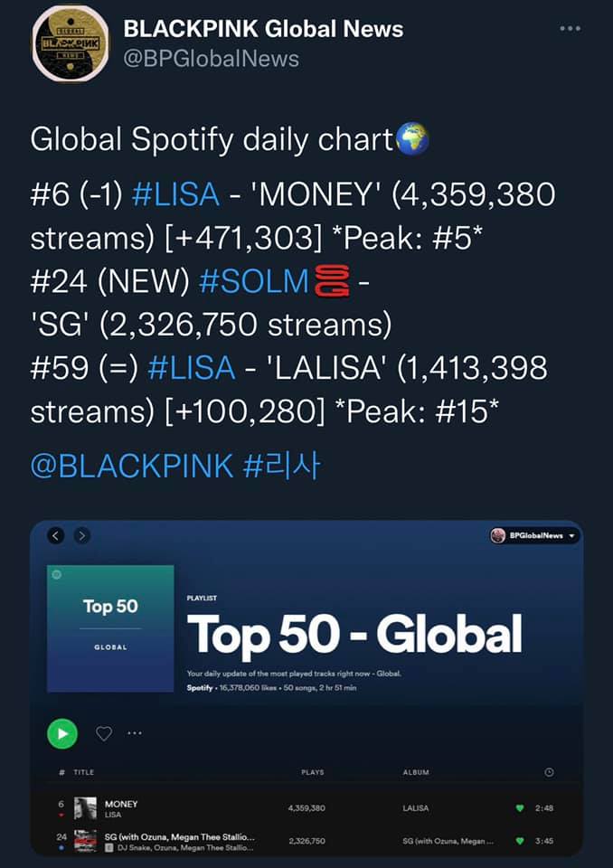Open the @BLACKPINK mention

pyautogui.click(x=130, y=467)
